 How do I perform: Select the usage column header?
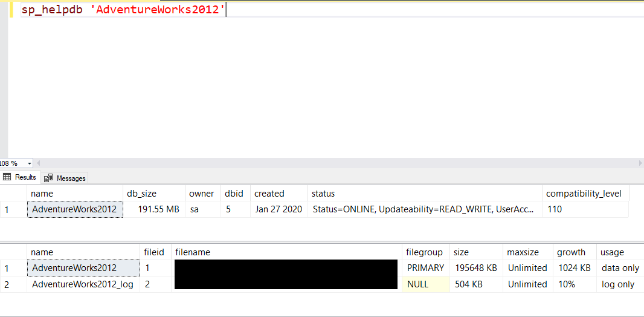point(620,252)
